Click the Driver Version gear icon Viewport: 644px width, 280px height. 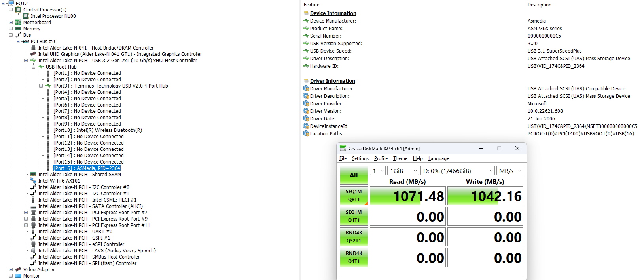pyautogui.click(x=306, y=111)
